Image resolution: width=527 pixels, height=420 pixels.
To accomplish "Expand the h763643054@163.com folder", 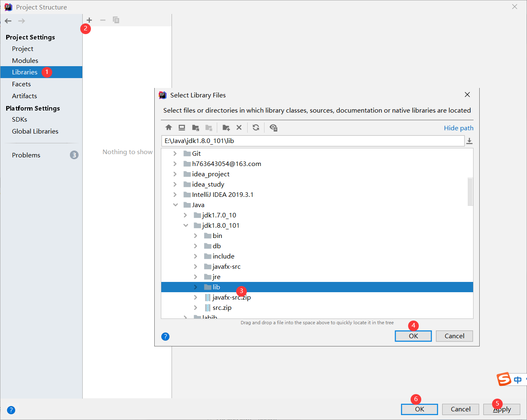I will (175, 164).
